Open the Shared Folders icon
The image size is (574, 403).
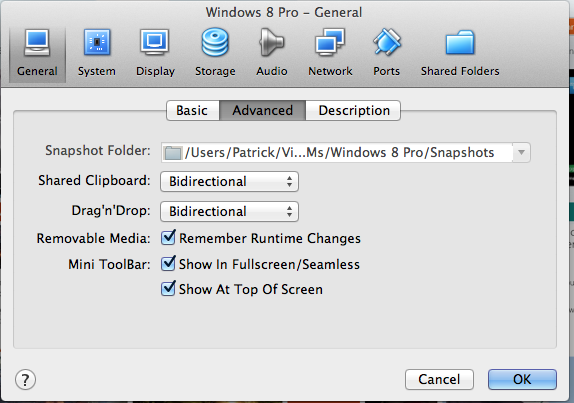click(x=460, y=42)
